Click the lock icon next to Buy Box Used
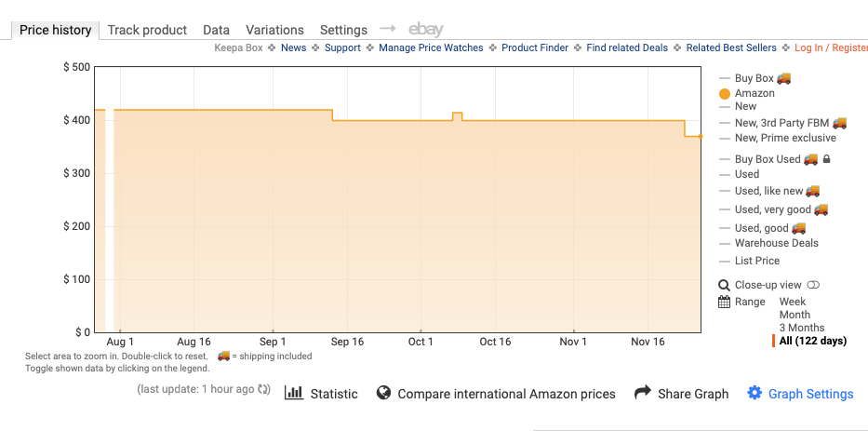This screenshot has width=868, height=431. [x=826, y=159]
